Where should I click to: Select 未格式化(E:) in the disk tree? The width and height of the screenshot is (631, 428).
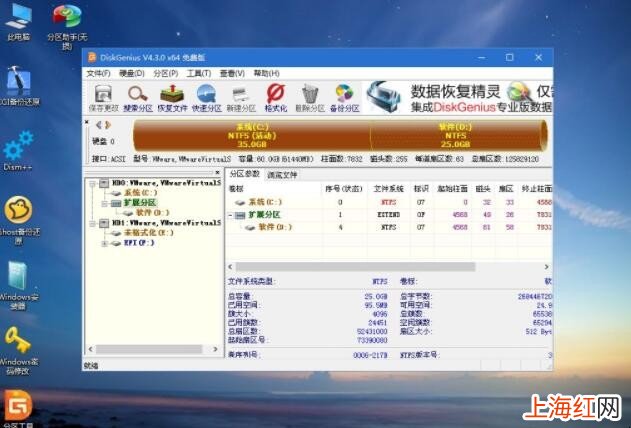point(148,233)
